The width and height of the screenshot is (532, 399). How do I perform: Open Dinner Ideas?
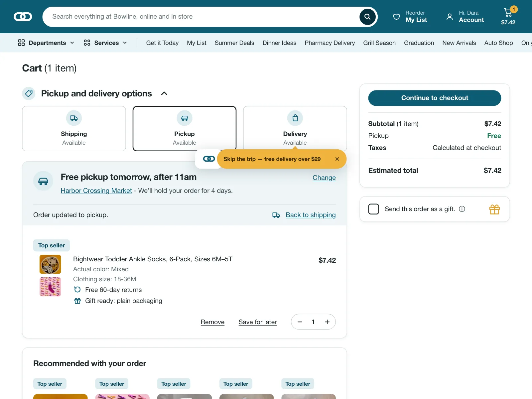(x=279, y=43)
